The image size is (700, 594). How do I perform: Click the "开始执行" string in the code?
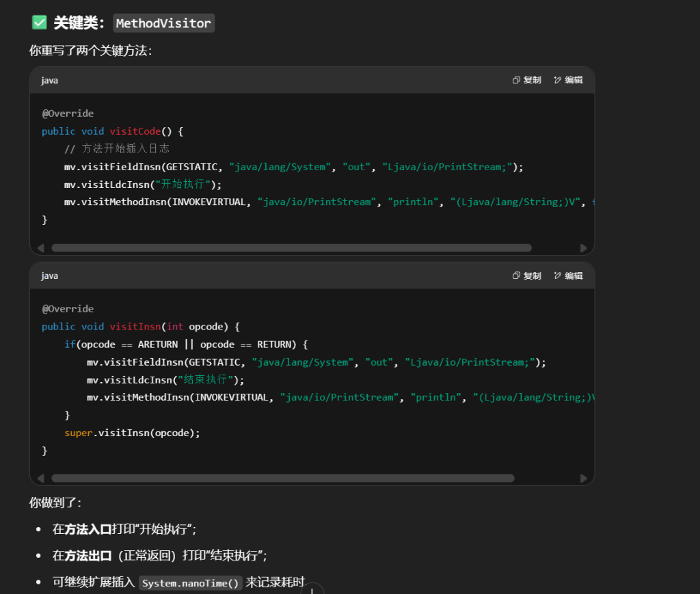click(184, 185)
